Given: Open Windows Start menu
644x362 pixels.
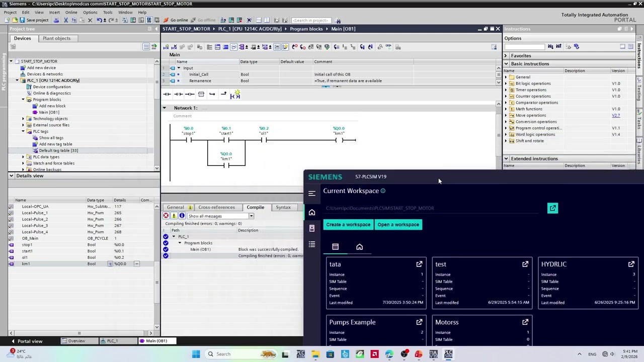Looking at the screenshot, I should tap(196, 354).
